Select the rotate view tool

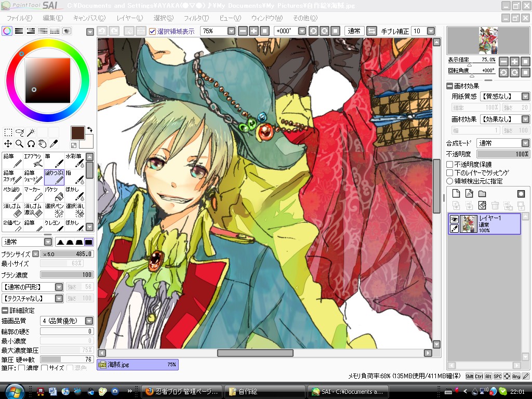pyautogui.click(x=31, y=144)
